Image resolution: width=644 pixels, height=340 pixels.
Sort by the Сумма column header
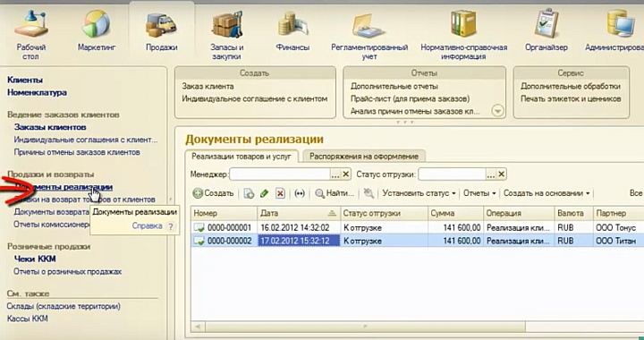click(x=455, y=213)
